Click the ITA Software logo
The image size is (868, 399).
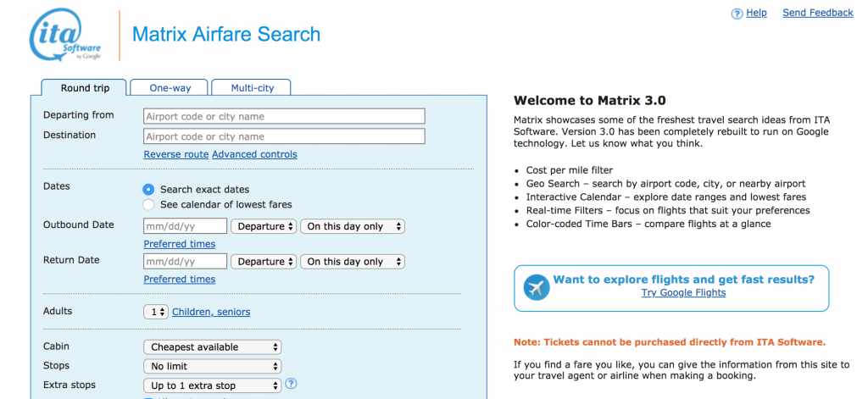65,35
